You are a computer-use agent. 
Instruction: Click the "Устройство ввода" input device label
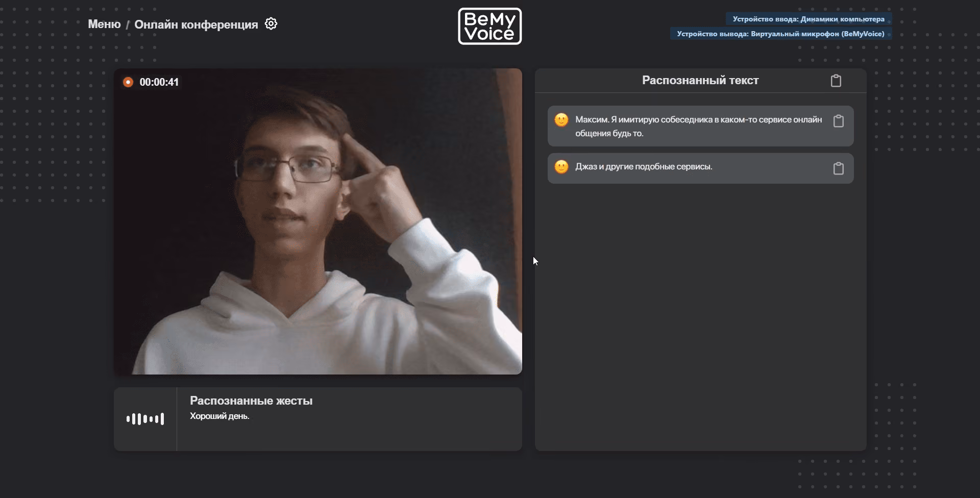coord(808,19)
